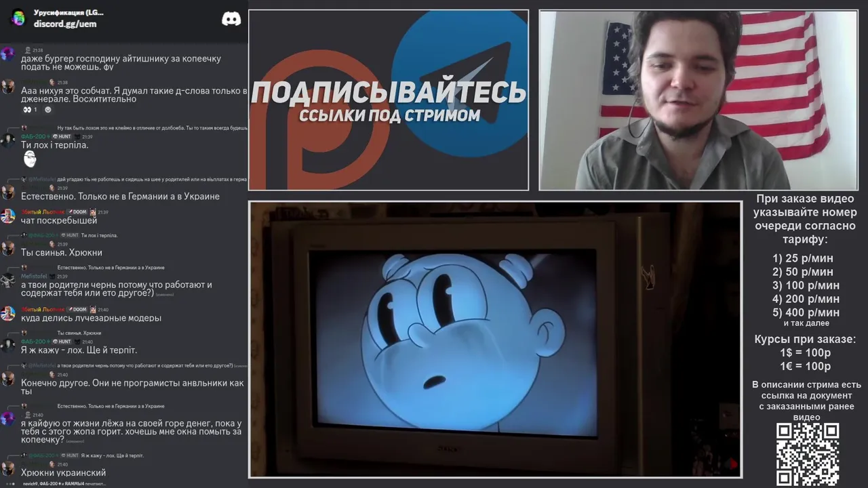
Task: Click 'Курсы при заказе:' heading
Action: (x=805, y=339)
